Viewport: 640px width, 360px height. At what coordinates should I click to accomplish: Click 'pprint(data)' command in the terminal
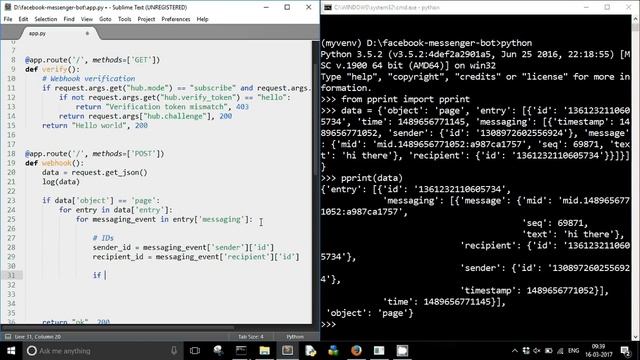(x=372, y=178)
